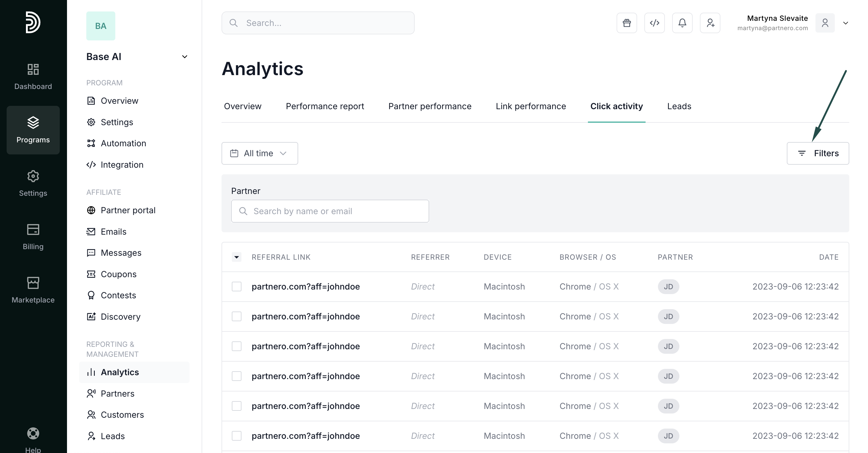The image size is (868, 453).
Task: Click the Partner search by name field
Action: (x=330, y=211)
